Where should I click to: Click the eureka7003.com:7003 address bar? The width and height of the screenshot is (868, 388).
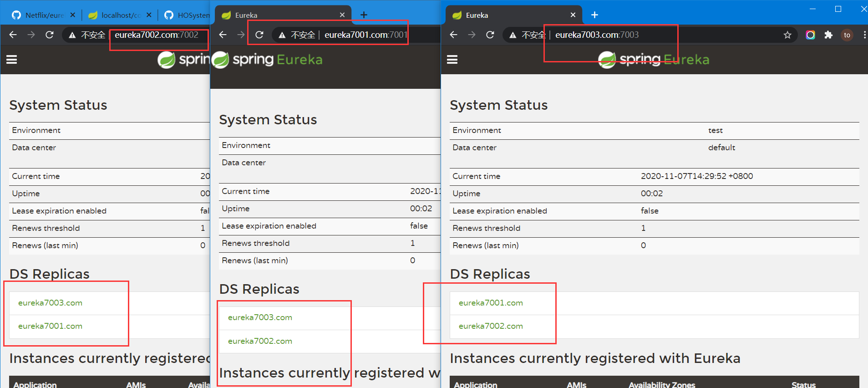[x=597, y=35]
